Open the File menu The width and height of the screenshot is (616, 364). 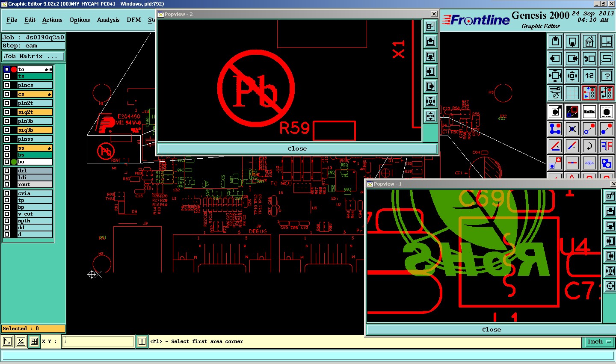(x=12, y=20)
